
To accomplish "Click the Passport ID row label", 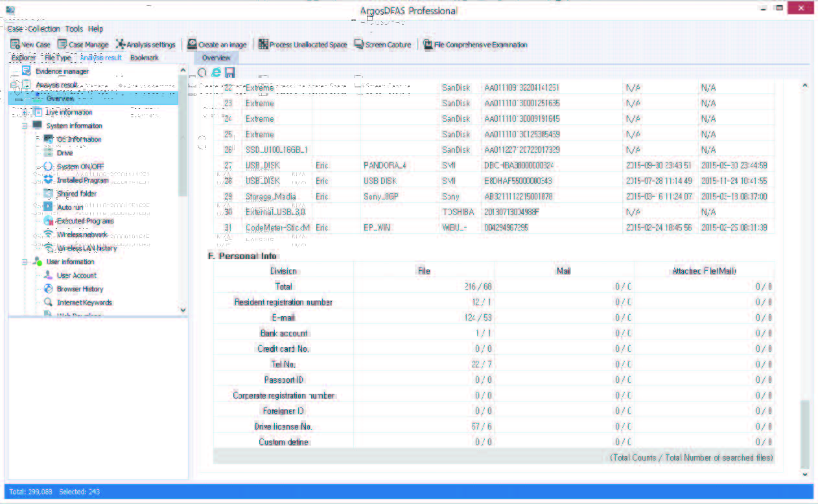I will point(284,380).
